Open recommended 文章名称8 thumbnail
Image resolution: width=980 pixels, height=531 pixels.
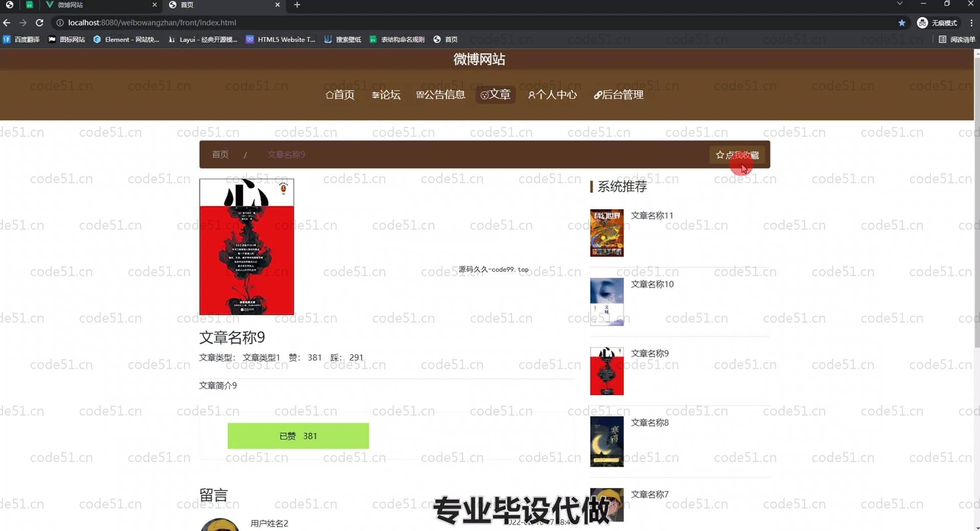pos(607,441)
